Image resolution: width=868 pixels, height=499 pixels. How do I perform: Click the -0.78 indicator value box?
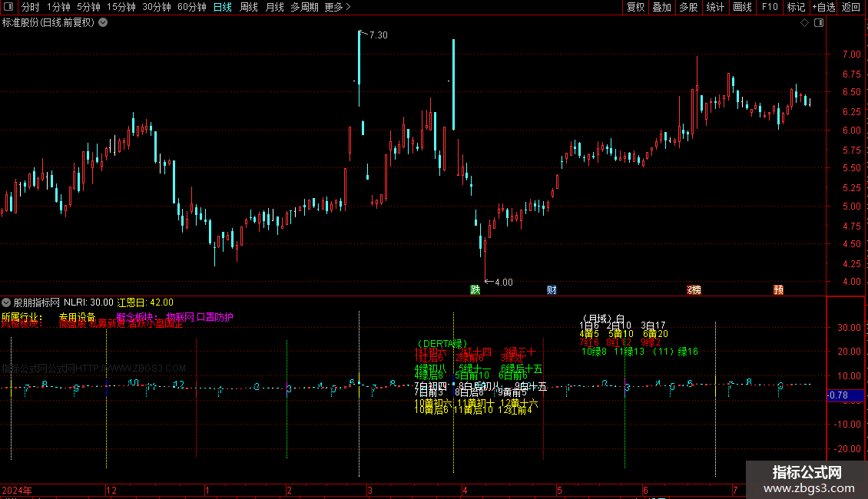point(845,395)
